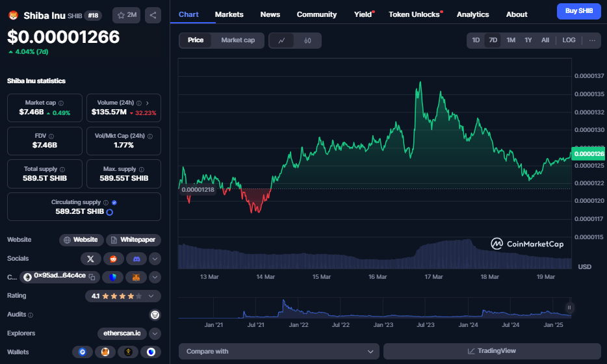The image size is (607, 364).
Task: Open the etherscan.io explorer link
Action: (x=122, y=333)
